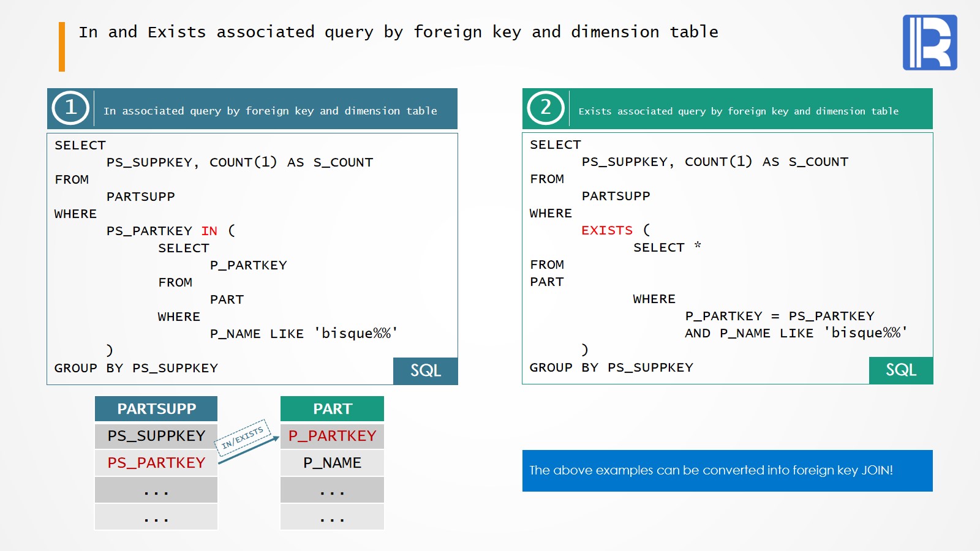Click the P_NAME table cell
This screenshot has height=551, width=980.
click(332, 463)
